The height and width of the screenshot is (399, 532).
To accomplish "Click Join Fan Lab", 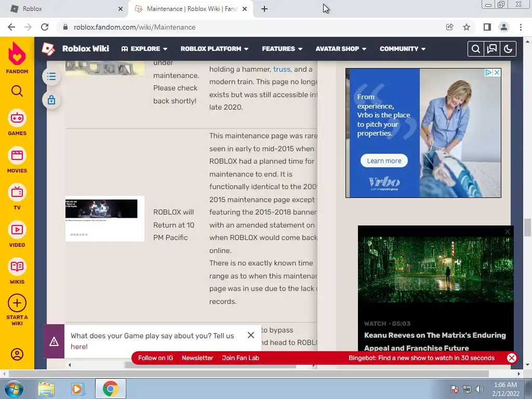I will click(241, 358).
